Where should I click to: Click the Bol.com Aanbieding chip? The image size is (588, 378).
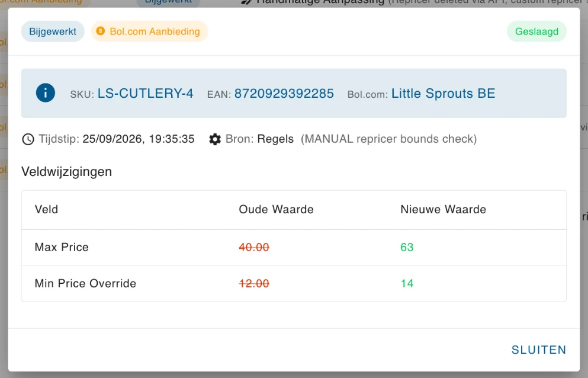coord(150,31)
